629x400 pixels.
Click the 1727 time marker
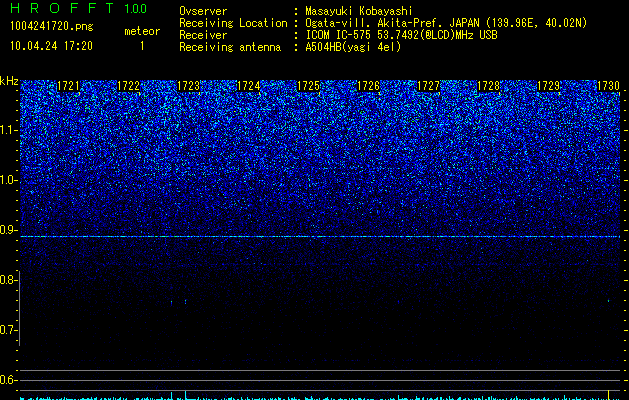click(428, 86)
